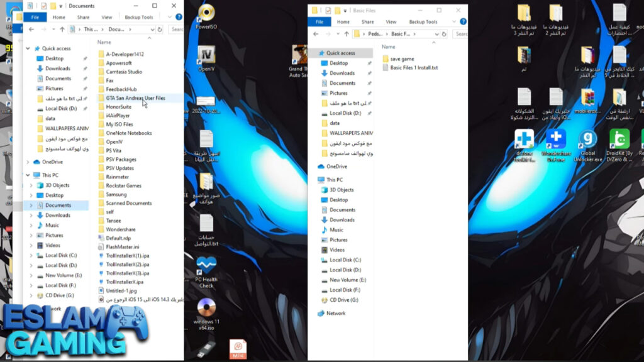Screen dimensions: 644x362
Task: Open the DroidKit desktop shortcut
Action: (619, 140)
